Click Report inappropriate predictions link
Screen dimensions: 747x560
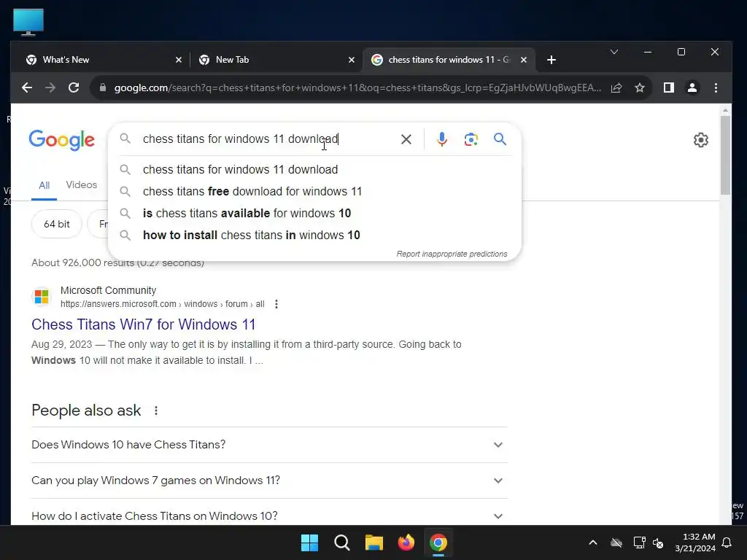pyautogui.click(x=452, y=254)
